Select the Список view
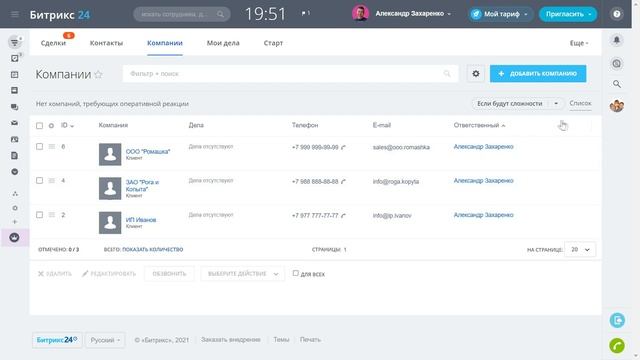 click(580, 103)
